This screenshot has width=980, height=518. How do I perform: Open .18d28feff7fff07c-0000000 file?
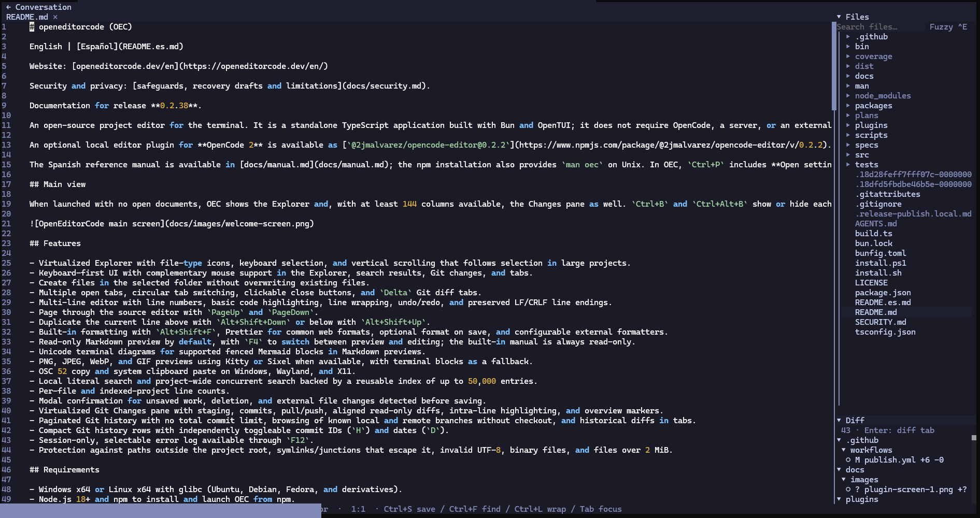(913, 175)
